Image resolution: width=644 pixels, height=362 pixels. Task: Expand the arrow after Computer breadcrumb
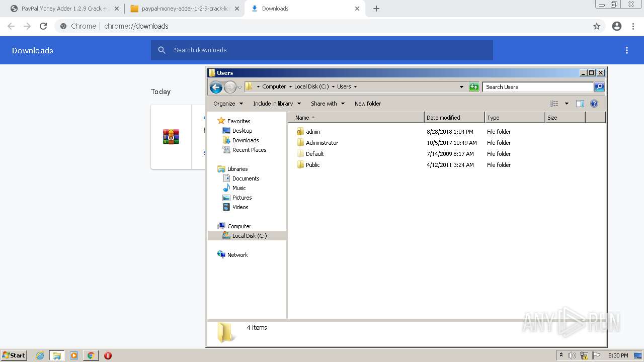(290, 86)
